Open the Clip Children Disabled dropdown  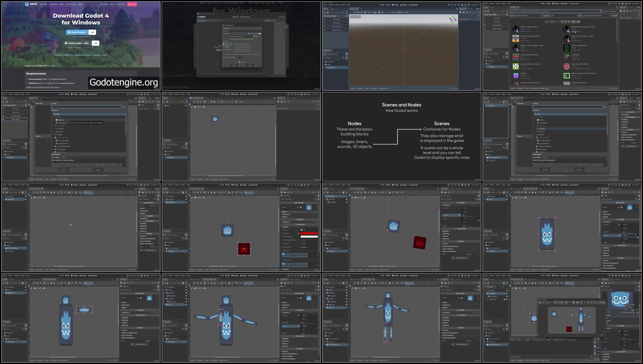(309, 247)
